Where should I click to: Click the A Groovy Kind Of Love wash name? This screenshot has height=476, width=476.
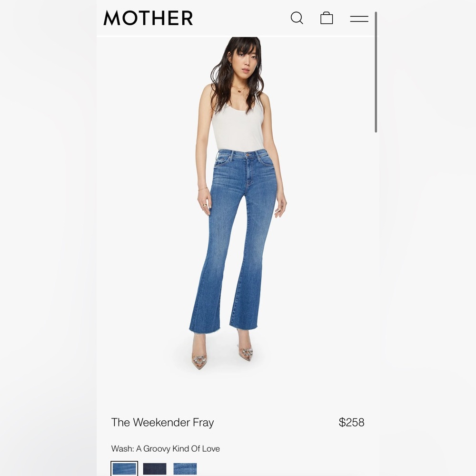[x=178, y=448]
